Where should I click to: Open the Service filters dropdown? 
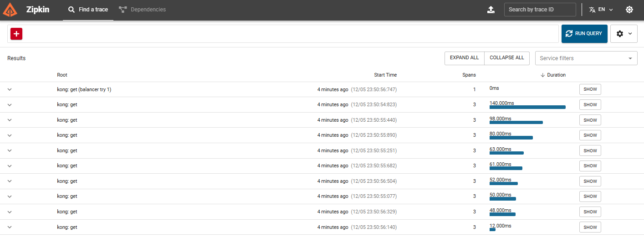point(586,58)
